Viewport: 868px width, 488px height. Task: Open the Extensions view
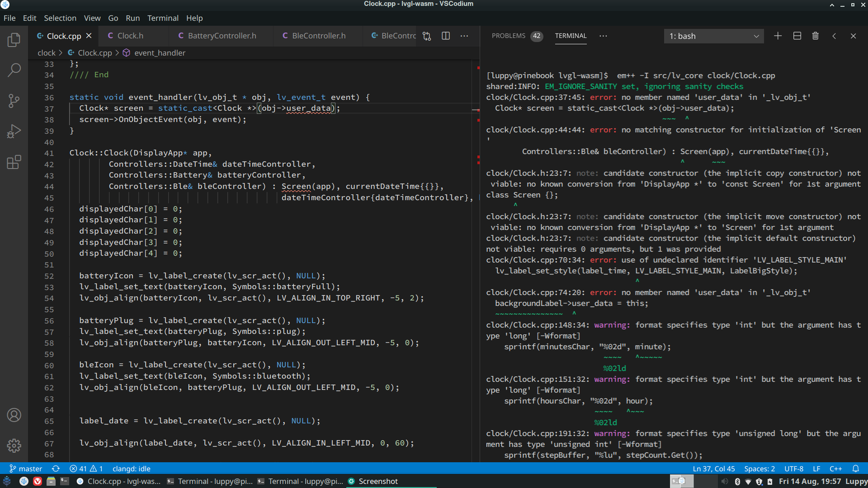[14, 162]
